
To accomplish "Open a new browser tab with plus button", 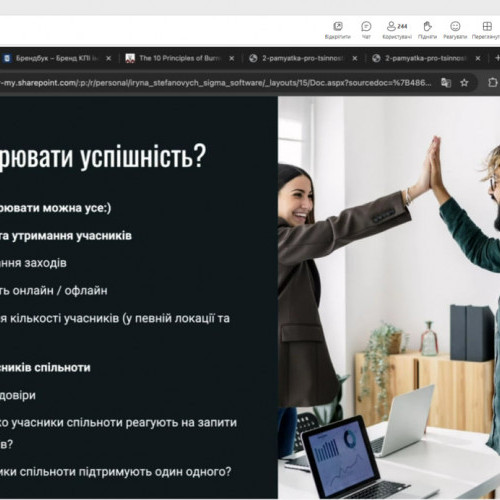I will [x=497, y=58].
